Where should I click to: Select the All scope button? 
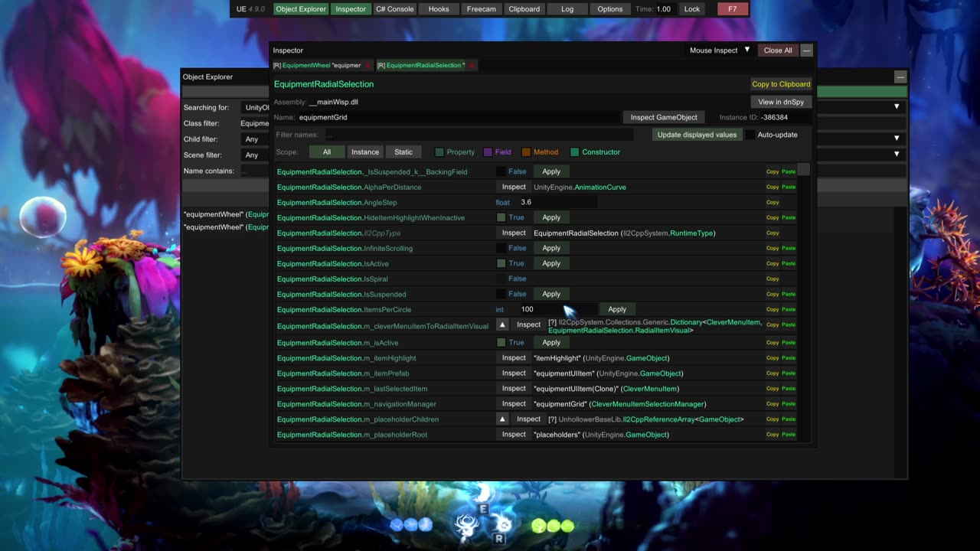click(327, 152)
